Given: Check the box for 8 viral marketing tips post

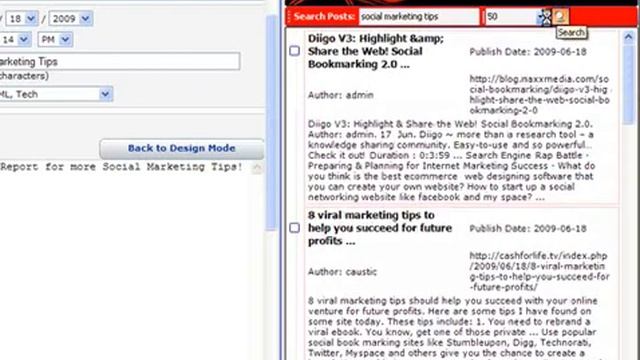Looking at the screenshot, I should pyautogui.click(x=295, y=228).
